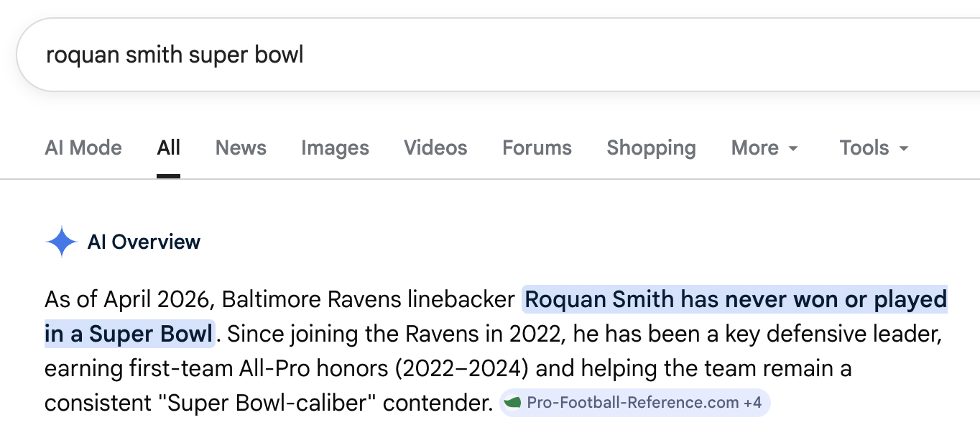
Task: Open the More search filters dropdown
Action: click(764, 148)
